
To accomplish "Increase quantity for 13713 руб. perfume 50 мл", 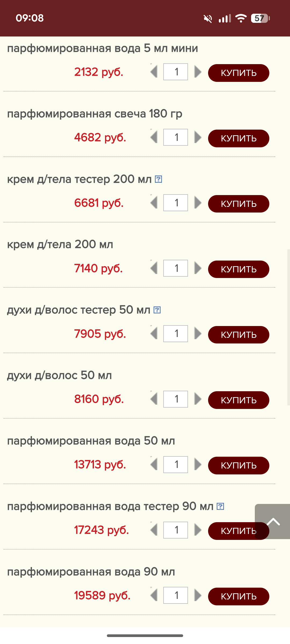I will (x=198, y=464).
